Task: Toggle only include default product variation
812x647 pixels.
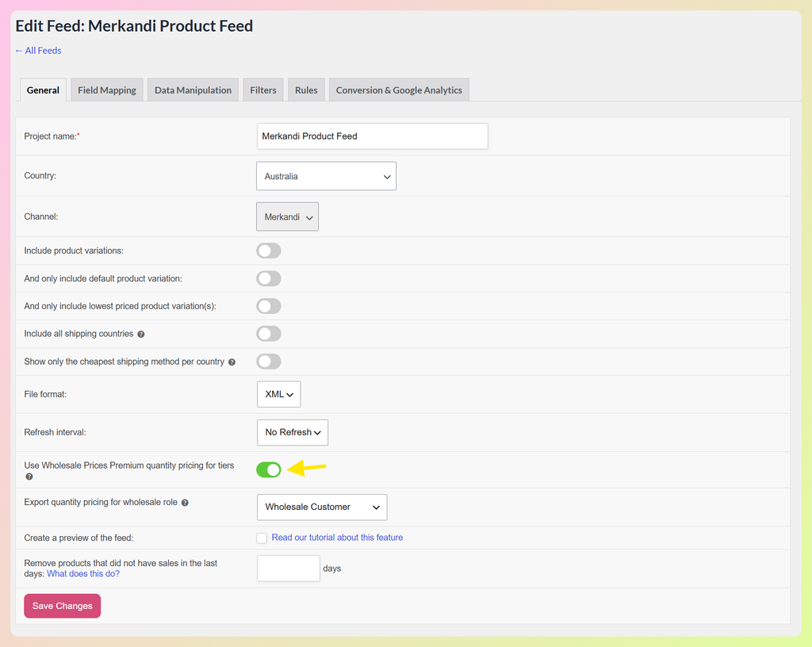Action: (x=269, y=278)
